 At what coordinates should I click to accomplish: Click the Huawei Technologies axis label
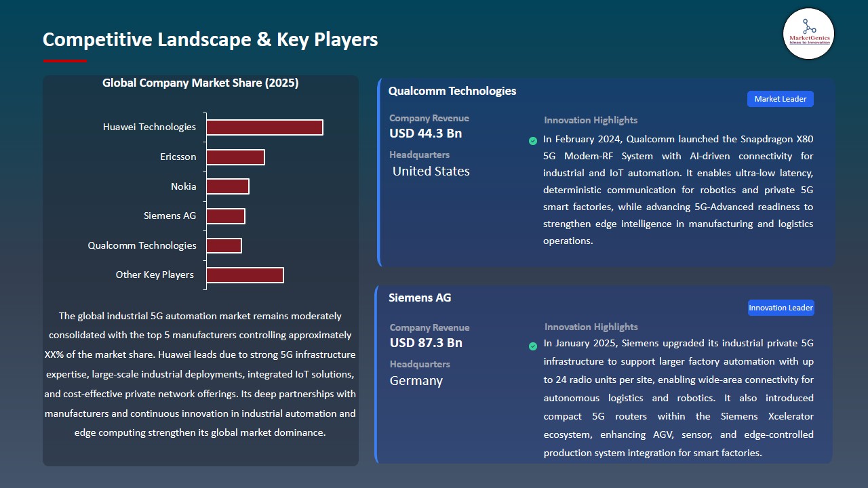pyautogui.click(x=149, y=127)
